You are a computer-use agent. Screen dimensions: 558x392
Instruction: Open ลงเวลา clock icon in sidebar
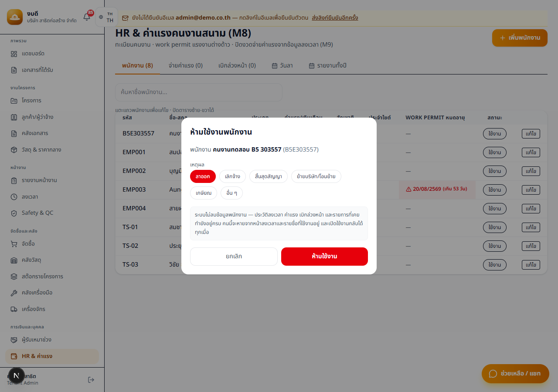[14, 197]
